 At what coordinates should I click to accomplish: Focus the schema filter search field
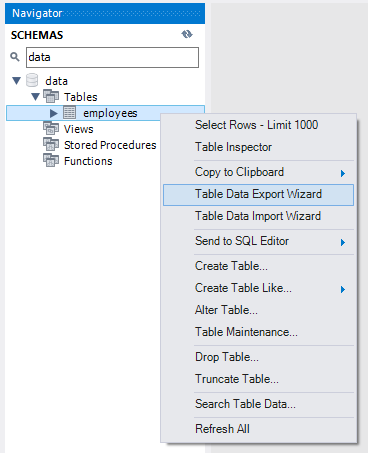tap(112, 57)
